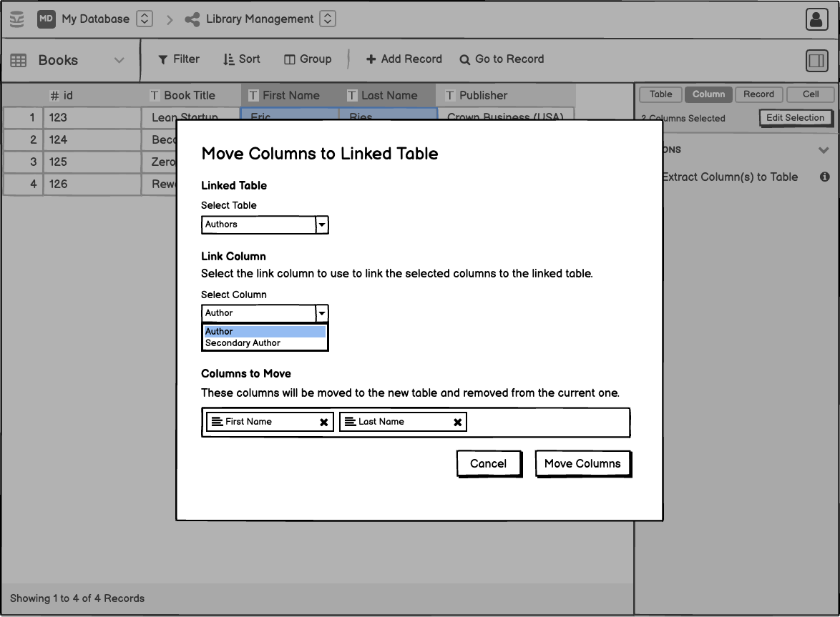Click Add Record in toolbar

click(404, 59)
